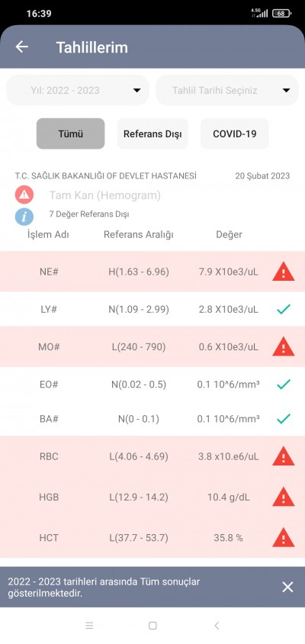Screen dimensions: 305x644
Task: Tap the warning triangle on the RBC row
Action: coord(283,456)
